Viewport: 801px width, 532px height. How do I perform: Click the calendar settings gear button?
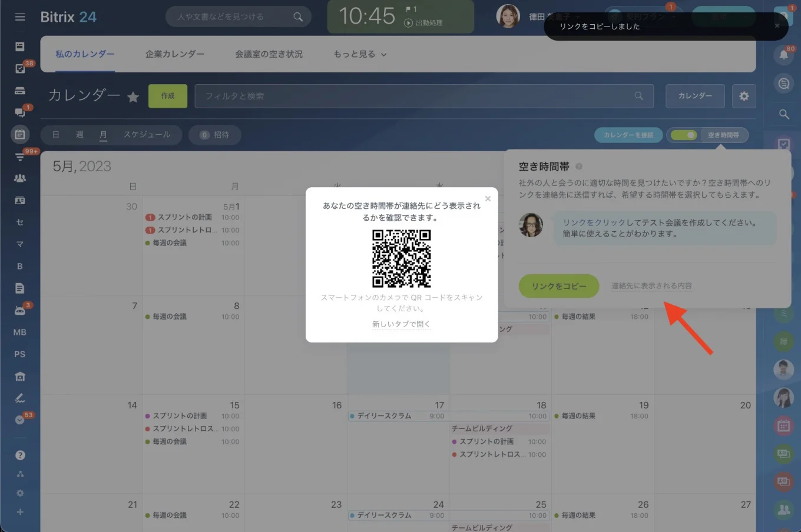click(744, 96)
